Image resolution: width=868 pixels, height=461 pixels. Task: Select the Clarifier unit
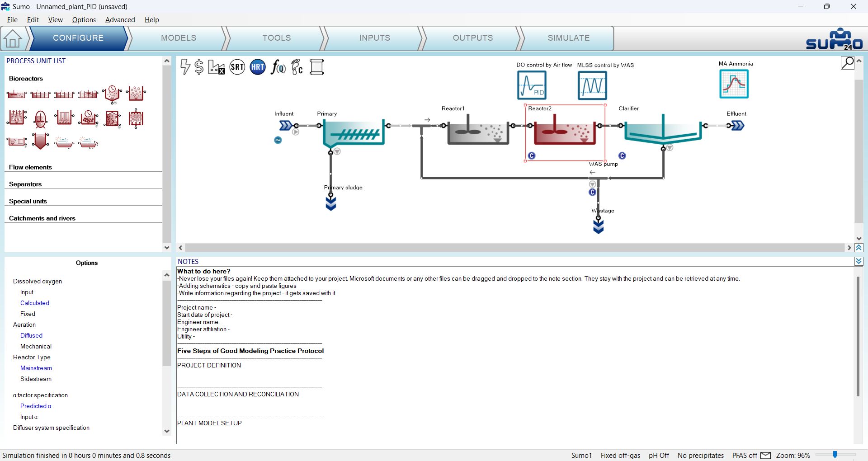(x=663, y=130)
